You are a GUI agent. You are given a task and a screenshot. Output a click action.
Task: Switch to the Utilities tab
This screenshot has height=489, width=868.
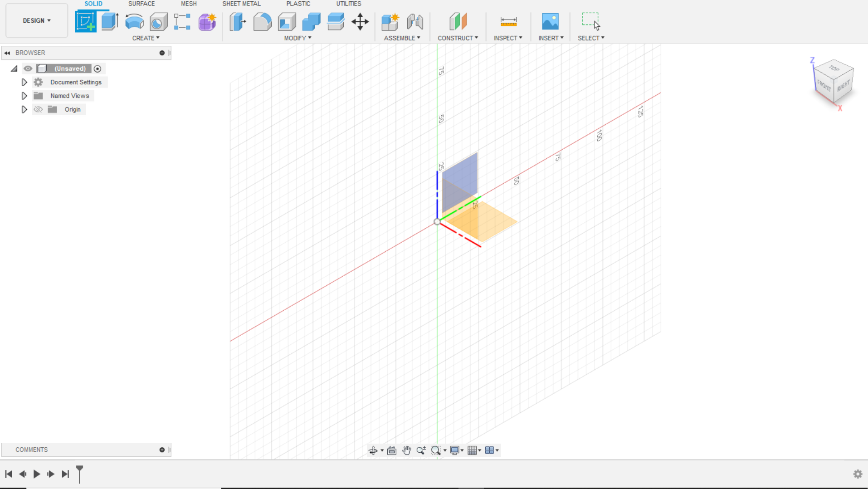(348, 4)
